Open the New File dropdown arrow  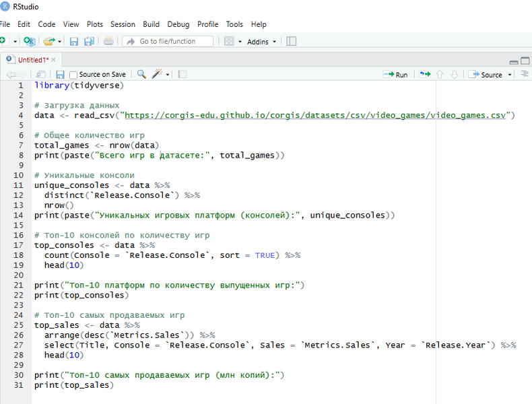click(x=15, y=42)
